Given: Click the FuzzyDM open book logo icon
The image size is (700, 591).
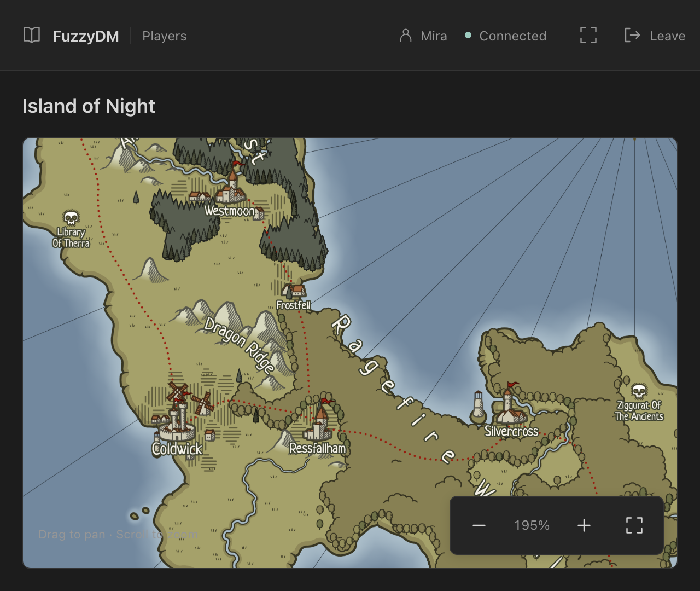Looking at the screenshot, I should [x=32, y=36].
